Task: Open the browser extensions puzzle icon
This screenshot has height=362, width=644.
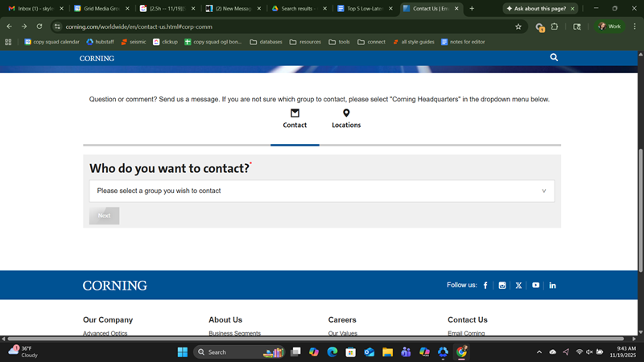Action: tap(555, 27)
